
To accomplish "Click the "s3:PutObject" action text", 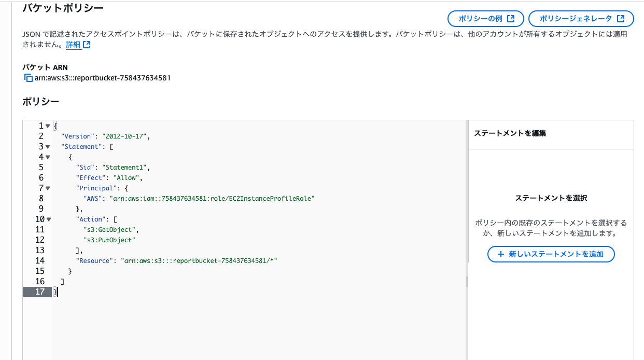I will pyautogui.click(x=109, y=240).
